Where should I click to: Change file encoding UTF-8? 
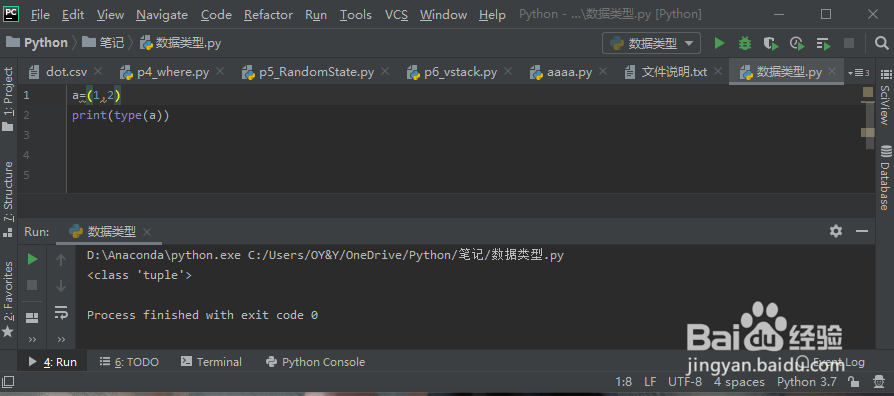click(685, 382)
